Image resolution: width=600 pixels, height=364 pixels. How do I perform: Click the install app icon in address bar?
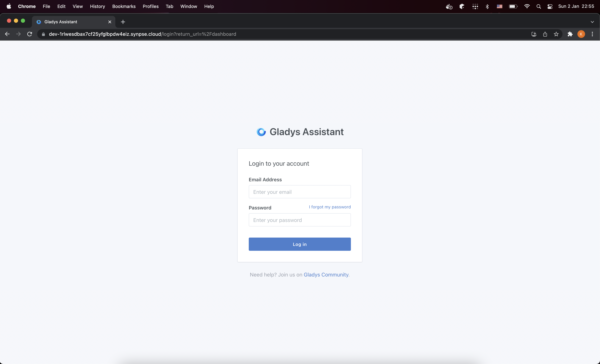click(x=534, y=34)
